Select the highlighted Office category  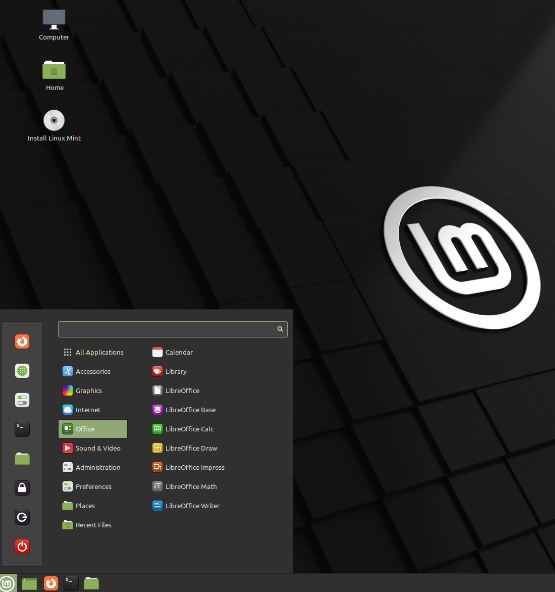[x=93, y=429]
